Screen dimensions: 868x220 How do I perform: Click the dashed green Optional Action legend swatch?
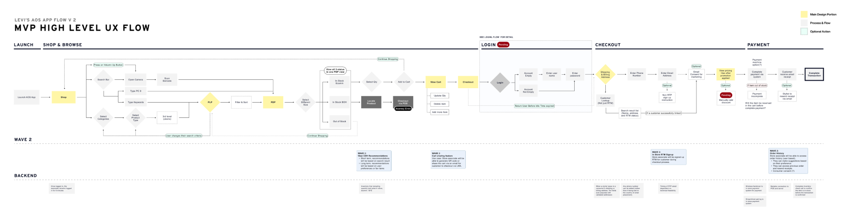point(804,32)
